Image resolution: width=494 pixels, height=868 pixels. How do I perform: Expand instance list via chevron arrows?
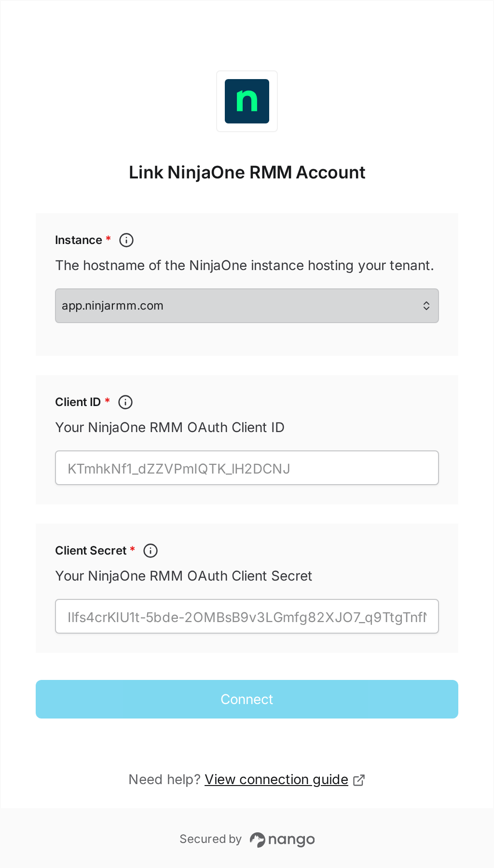pos(426,306)
